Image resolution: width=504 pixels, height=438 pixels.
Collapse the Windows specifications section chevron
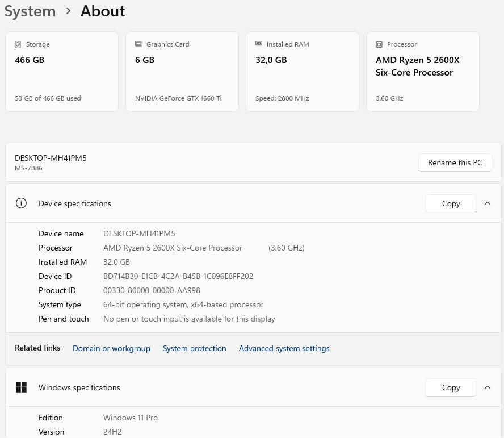488,387
